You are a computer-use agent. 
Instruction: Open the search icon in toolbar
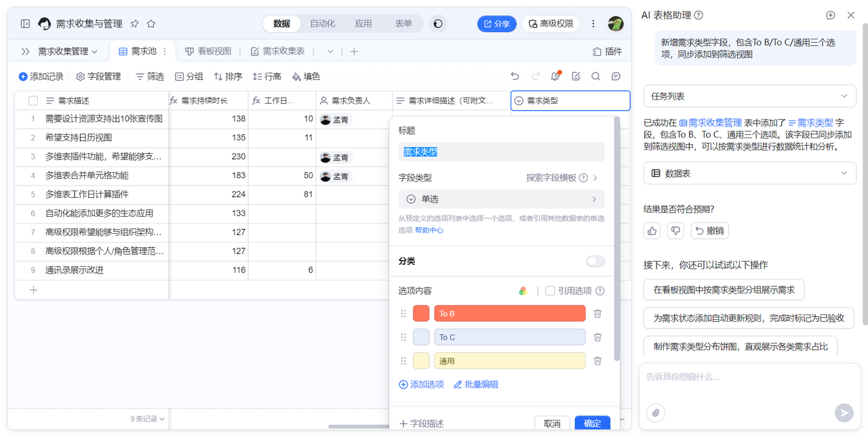pyautogui.click(x=595, y=77)
